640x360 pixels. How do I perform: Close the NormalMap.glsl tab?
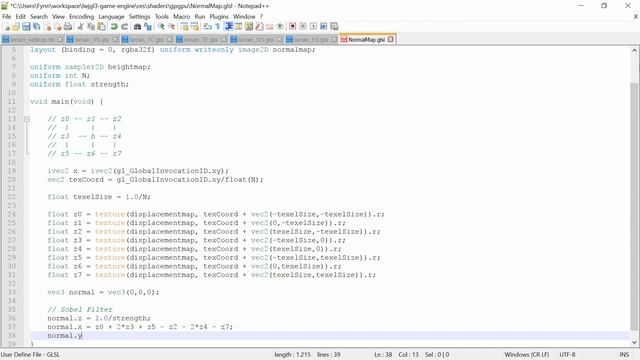click(391, 40)
